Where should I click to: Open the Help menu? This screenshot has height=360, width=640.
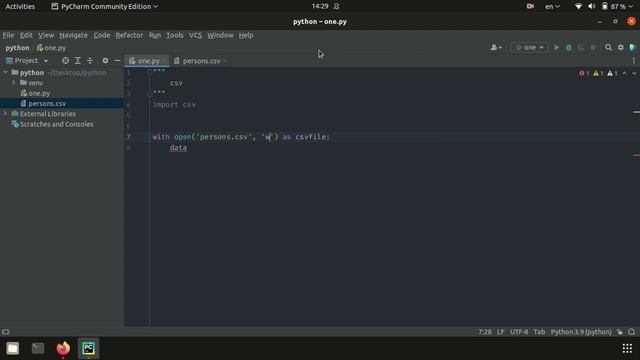coord(246,35)
